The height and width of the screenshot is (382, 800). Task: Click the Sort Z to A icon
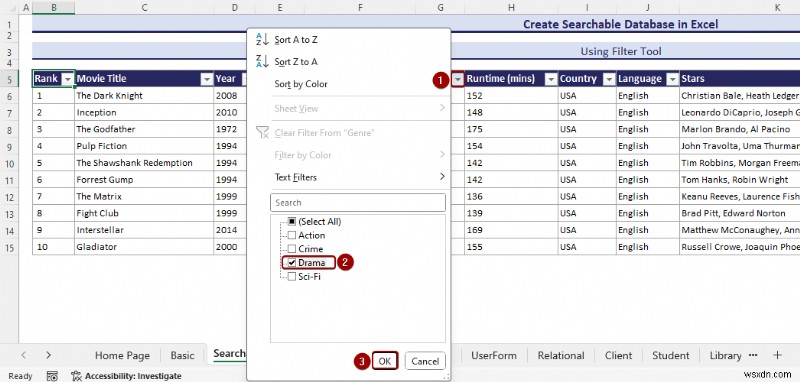point(262,61)
